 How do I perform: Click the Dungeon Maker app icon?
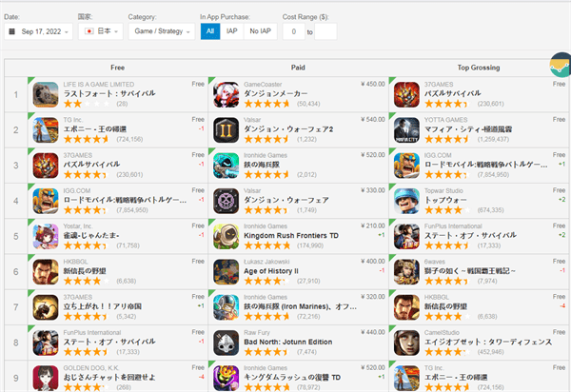coord(226,94)
